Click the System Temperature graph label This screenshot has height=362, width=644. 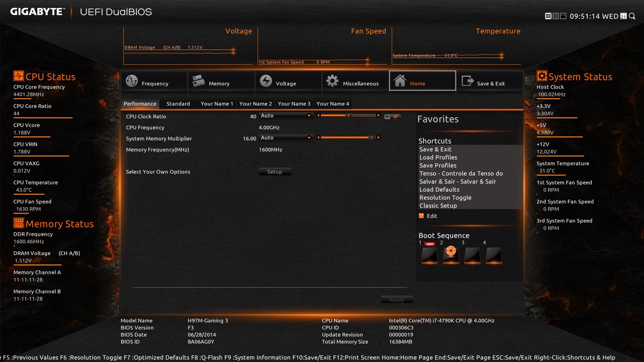[x=425, y=55]
